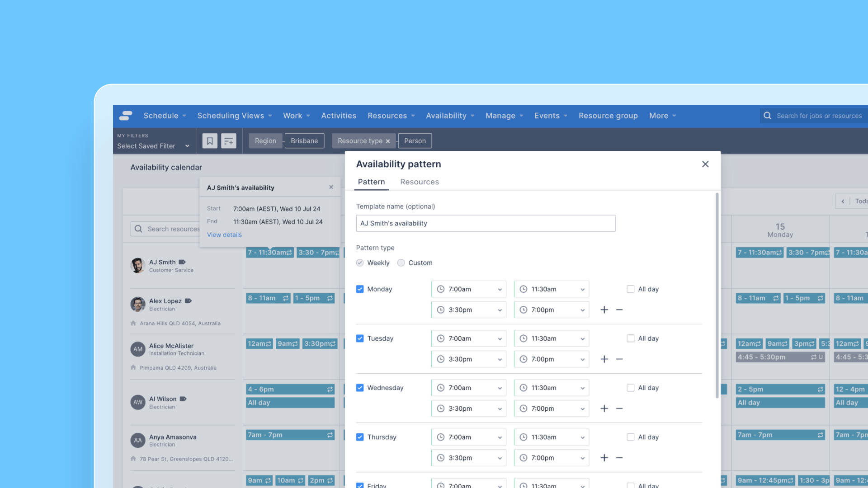Select the Weekly pattern type
Image resolution: width=868 pixels, height=488 pixels.
pyautogui.click(x=360, y=263)
